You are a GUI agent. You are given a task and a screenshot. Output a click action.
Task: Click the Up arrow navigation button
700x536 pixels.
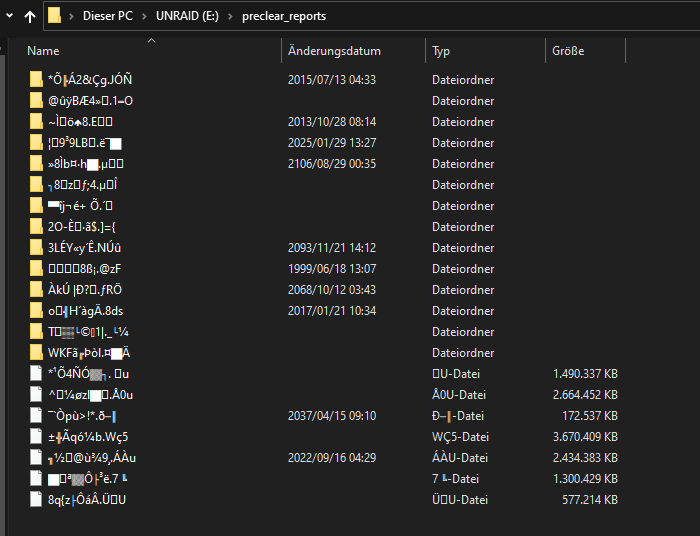coord(30,17)
